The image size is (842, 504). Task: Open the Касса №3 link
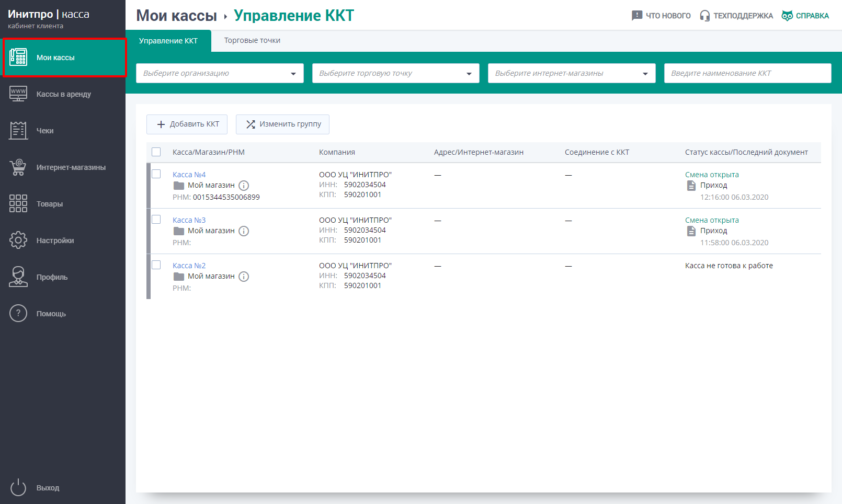pyautogui.click(x=189, y=220)
